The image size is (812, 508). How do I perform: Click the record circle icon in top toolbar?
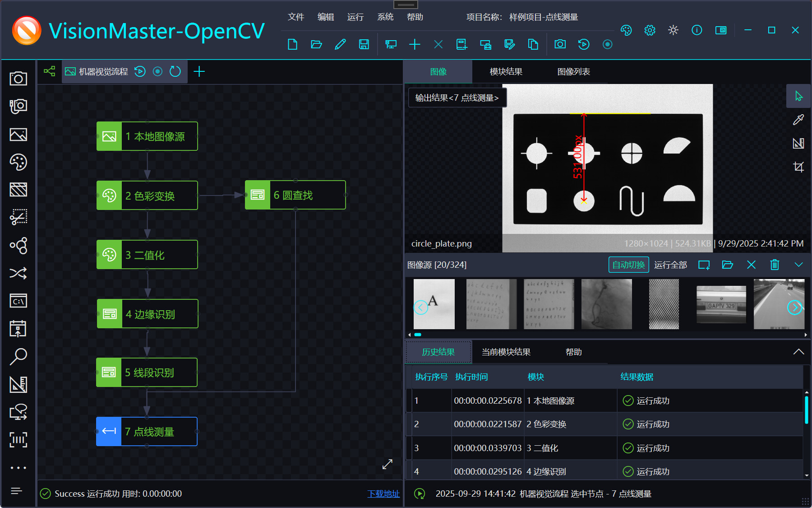click(608, 44)
